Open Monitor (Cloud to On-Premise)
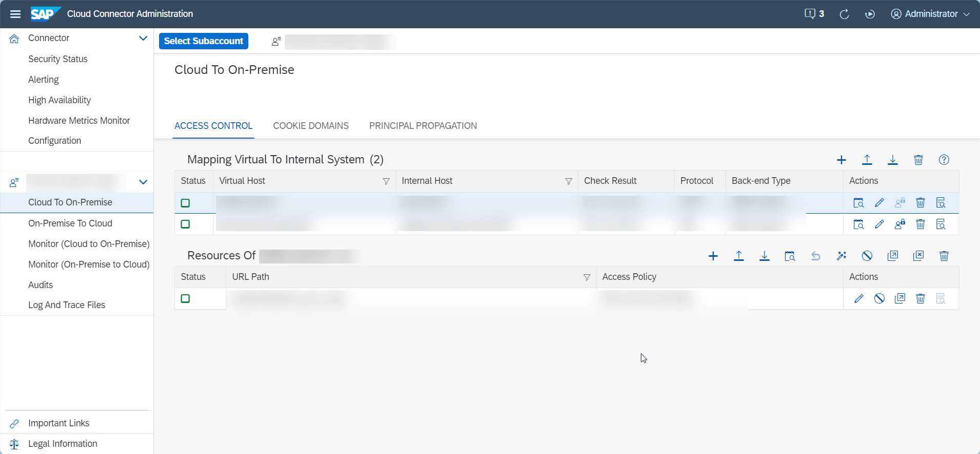The height and width of the screenshot is (454, 980). point(89,244)
